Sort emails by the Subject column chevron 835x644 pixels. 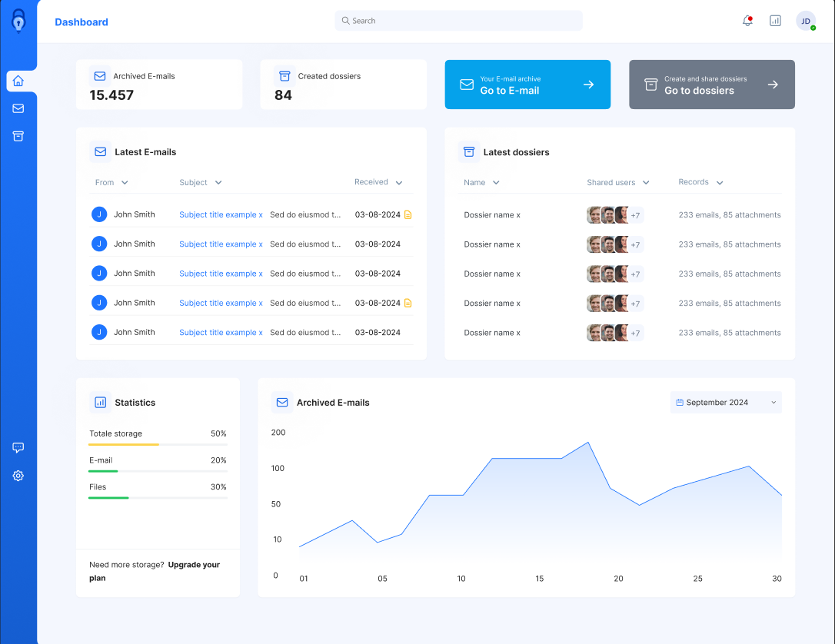[218, 183]
